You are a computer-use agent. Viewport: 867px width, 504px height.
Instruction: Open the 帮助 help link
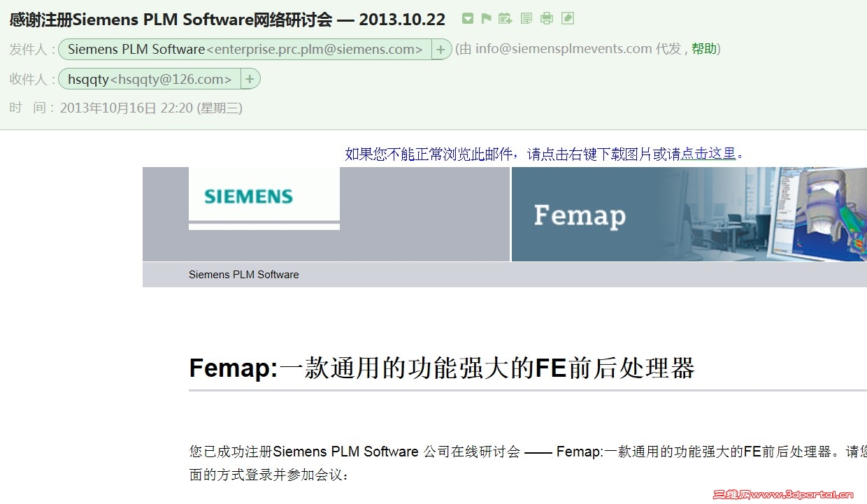[704, 49]
